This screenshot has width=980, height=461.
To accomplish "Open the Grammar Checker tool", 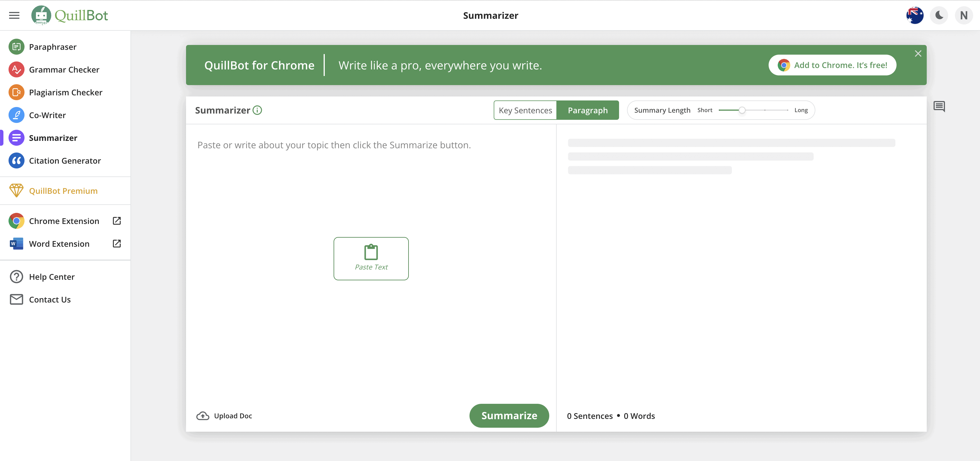I will point(16,69).
